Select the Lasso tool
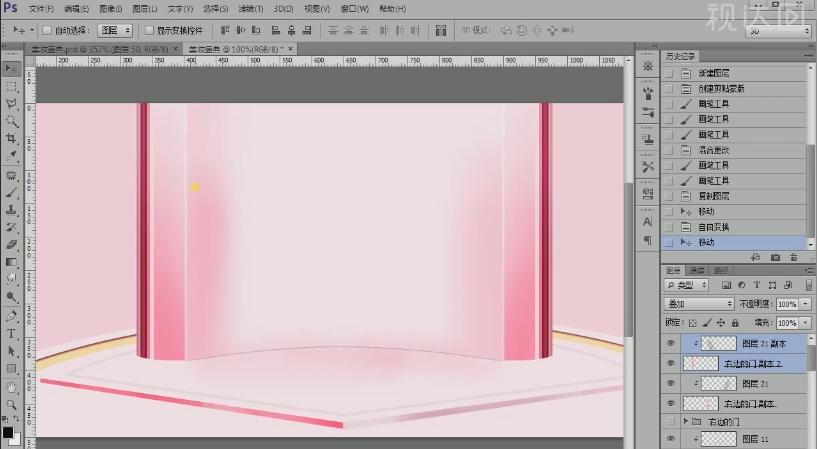Screen dimensions: 817x449 click(x=11, y=103)
